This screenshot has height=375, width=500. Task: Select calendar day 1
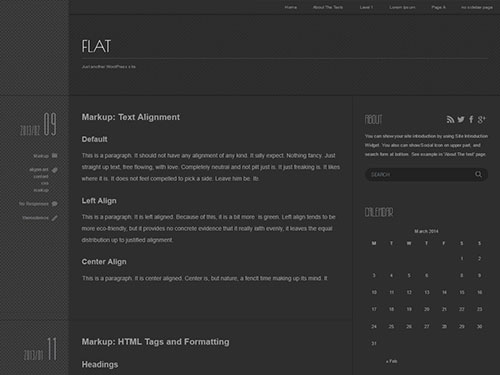462,259
